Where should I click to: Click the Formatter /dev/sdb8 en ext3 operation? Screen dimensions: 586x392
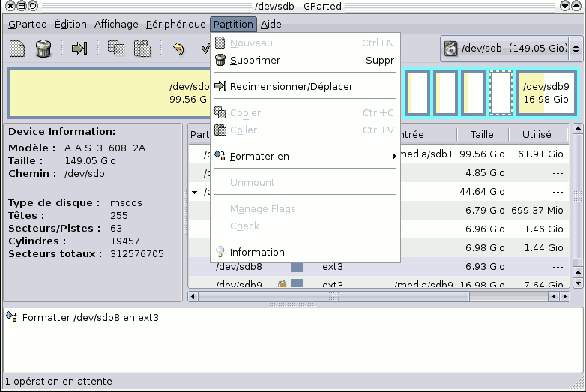pyautogui.click(x=90, y=317)
